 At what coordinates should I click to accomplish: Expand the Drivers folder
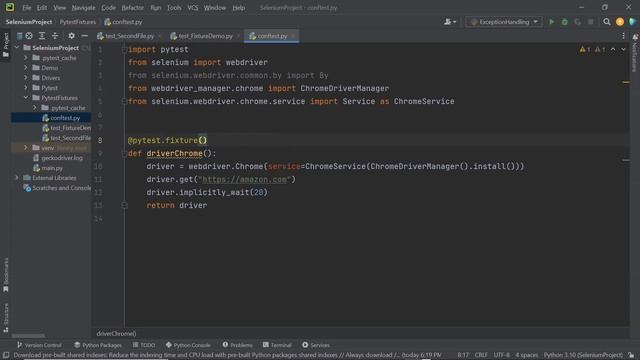click(26, 78)
